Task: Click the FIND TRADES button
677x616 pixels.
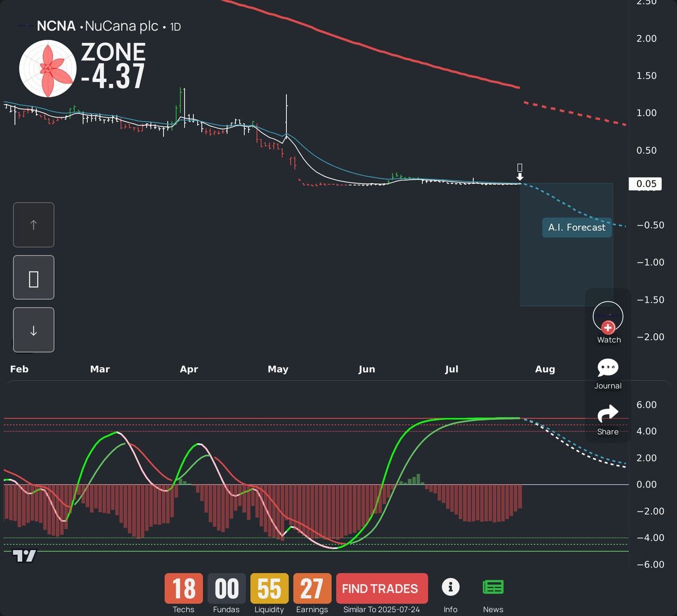Action: (x=382, y=589)
